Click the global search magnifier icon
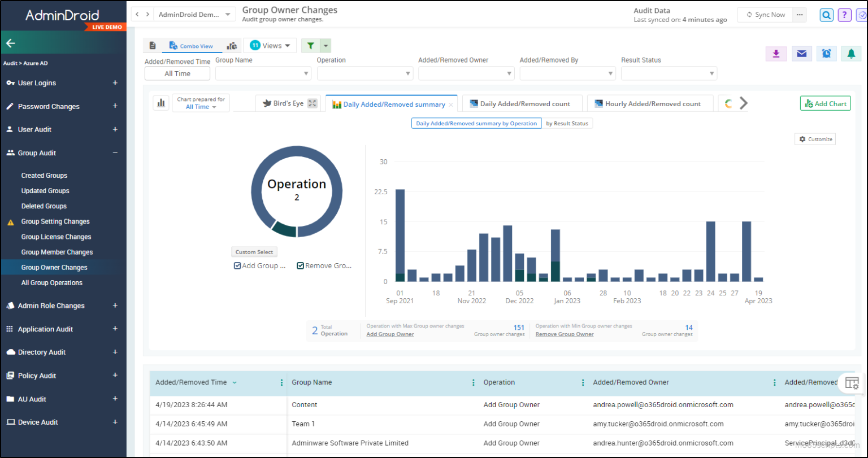Screen dimensions: 868x458 point(826,15)
